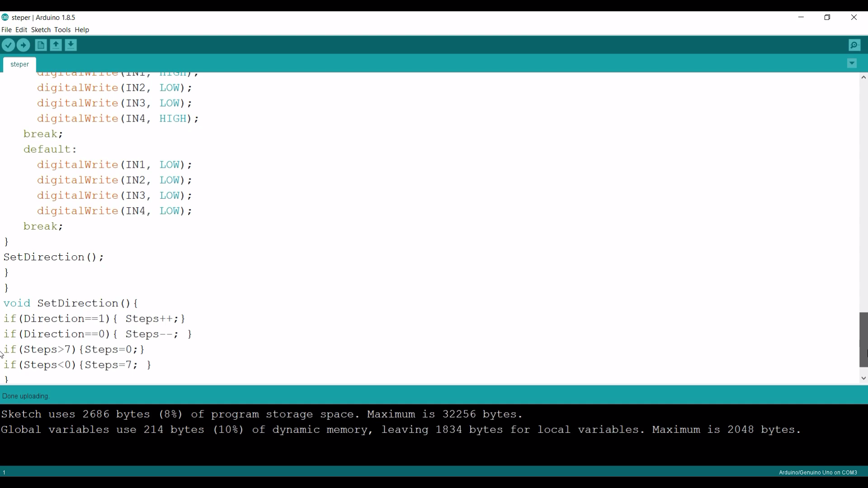Click the 'void SetDirection(){' line
The image size is (868, 488).
tap(71, 303)
